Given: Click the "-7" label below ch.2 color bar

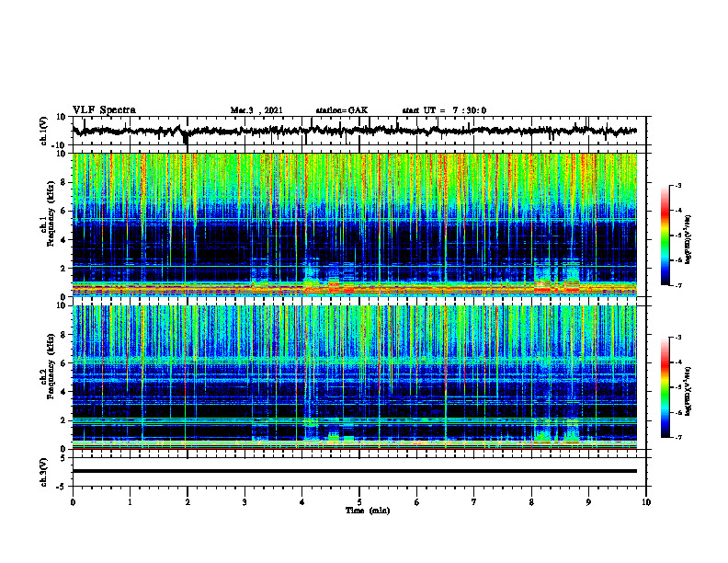Looking at the screenshot, I should coord(677,437).
